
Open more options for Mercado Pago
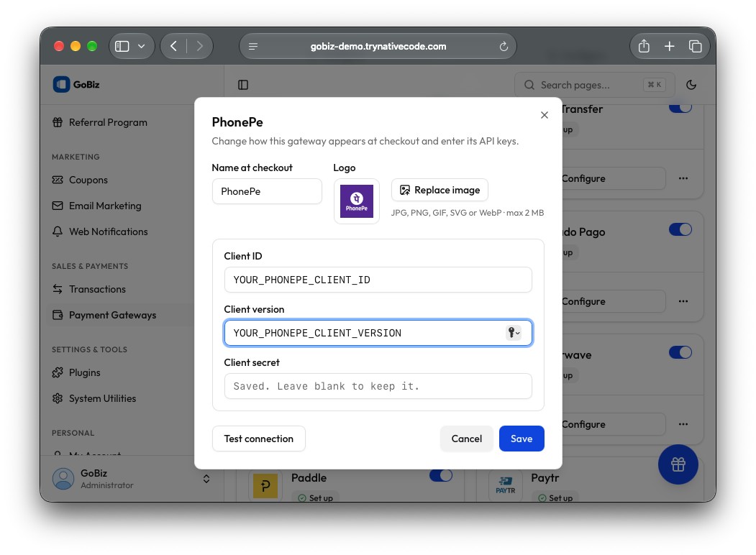[x=683, y=301]
